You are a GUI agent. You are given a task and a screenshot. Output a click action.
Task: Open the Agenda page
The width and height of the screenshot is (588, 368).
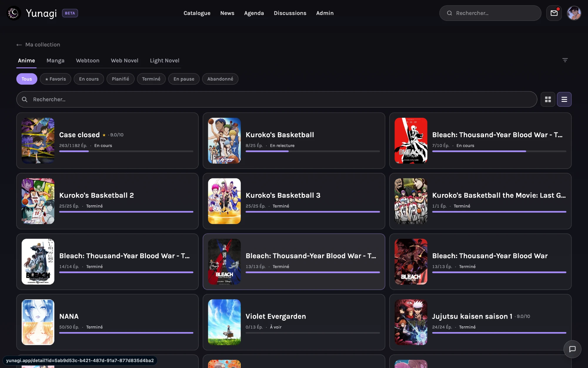tap(254, 13)
